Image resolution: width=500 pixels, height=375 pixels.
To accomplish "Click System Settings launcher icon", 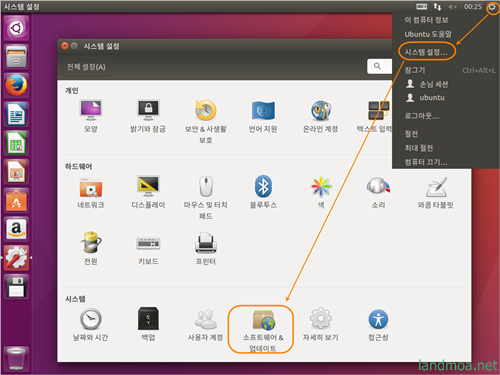I will [x=16, y=258].
